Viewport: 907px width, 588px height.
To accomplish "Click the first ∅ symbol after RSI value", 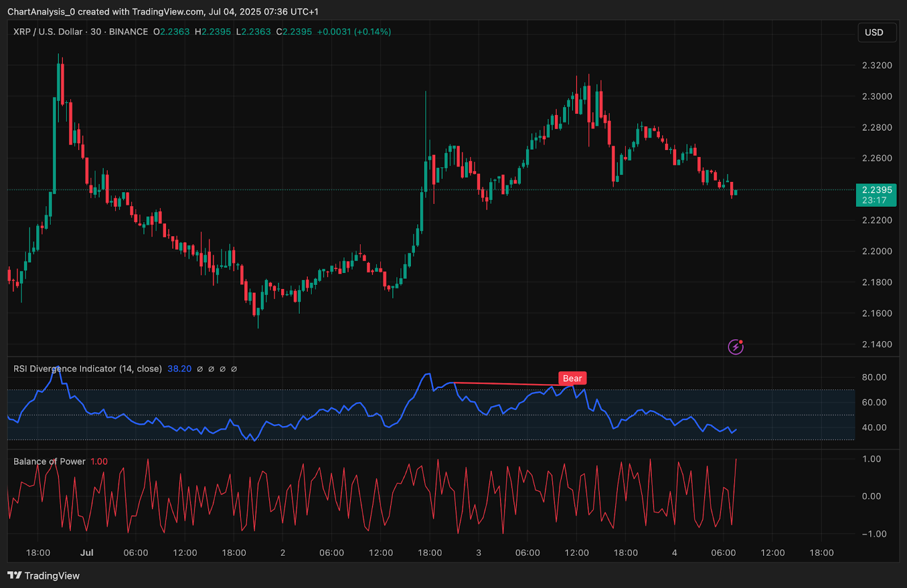I will 200,369.
